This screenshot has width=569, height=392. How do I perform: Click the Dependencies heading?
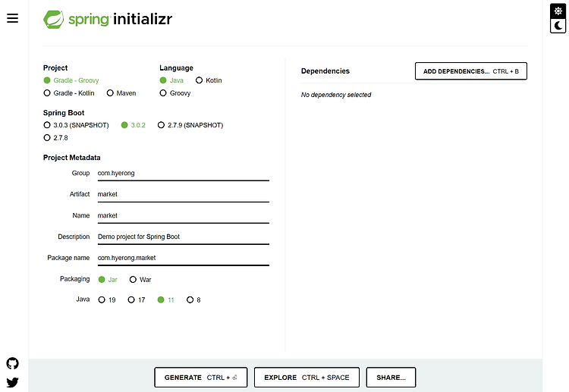(x=325, y=71)
